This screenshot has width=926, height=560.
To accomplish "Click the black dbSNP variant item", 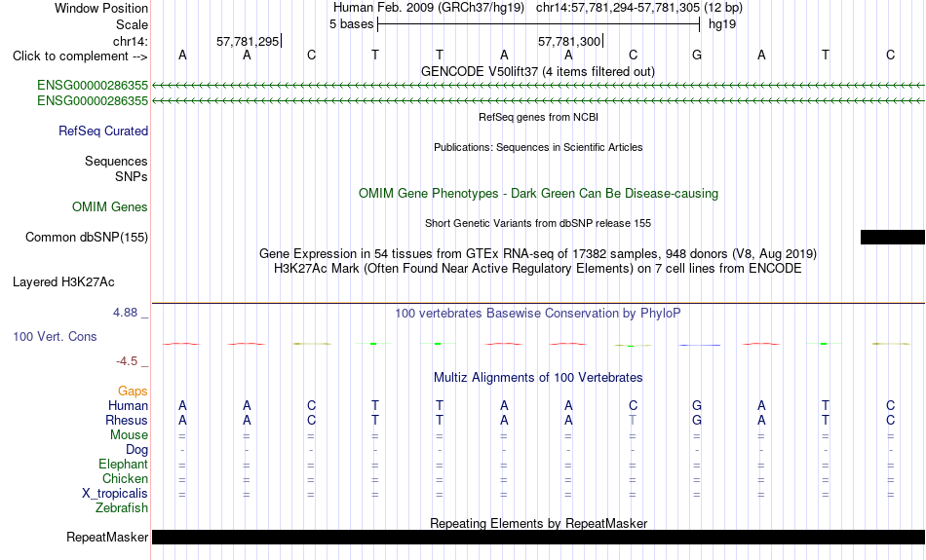I will pyautogui.click(x=892, y=238).
